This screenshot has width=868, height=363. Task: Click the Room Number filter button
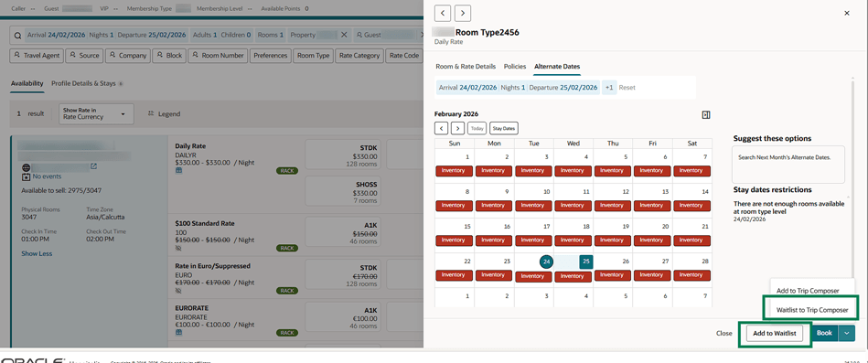[218, 56]
